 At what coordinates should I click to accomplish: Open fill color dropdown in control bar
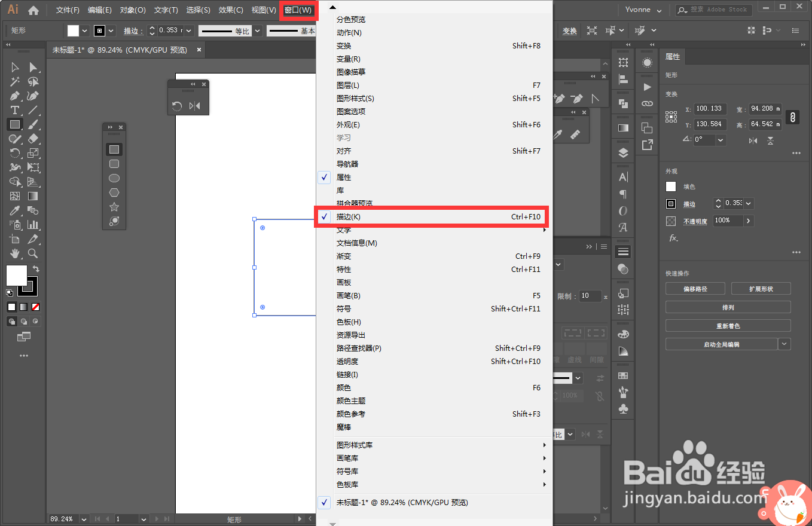pos(85,30)
